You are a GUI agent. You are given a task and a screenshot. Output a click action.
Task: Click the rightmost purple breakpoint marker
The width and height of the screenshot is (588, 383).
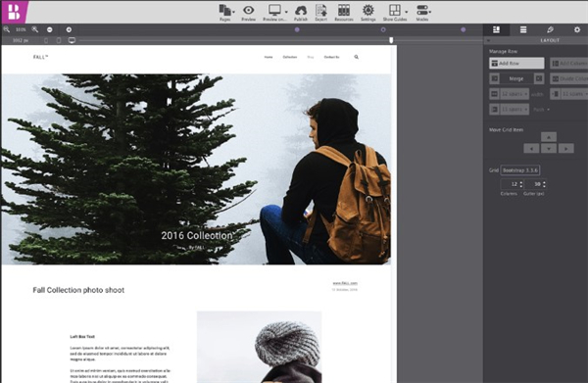pos(464,29)
